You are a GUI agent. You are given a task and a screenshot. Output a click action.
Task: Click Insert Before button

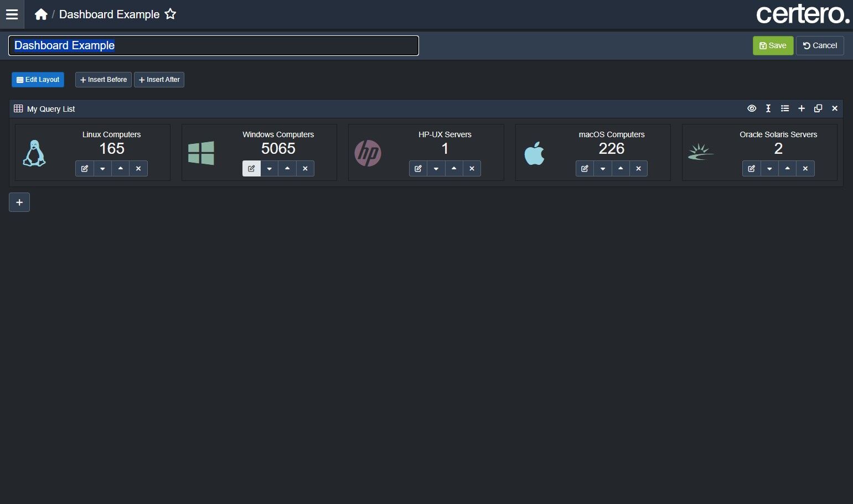point(104,80)
